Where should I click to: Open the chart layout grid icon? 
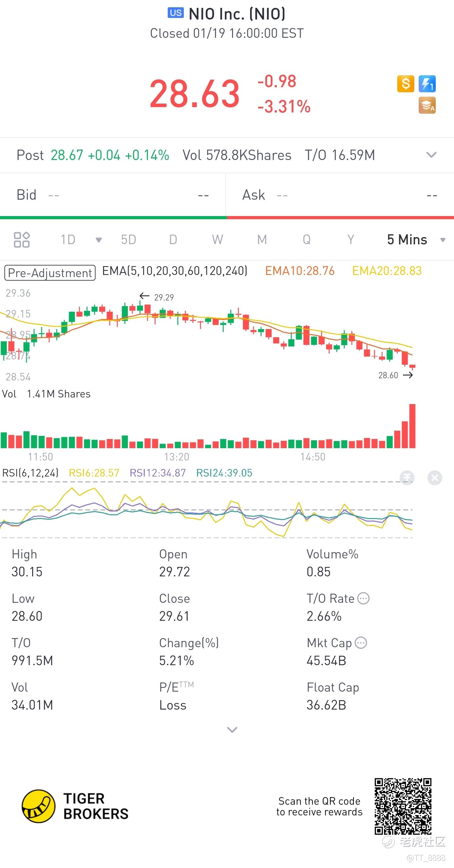click(21, 240)
